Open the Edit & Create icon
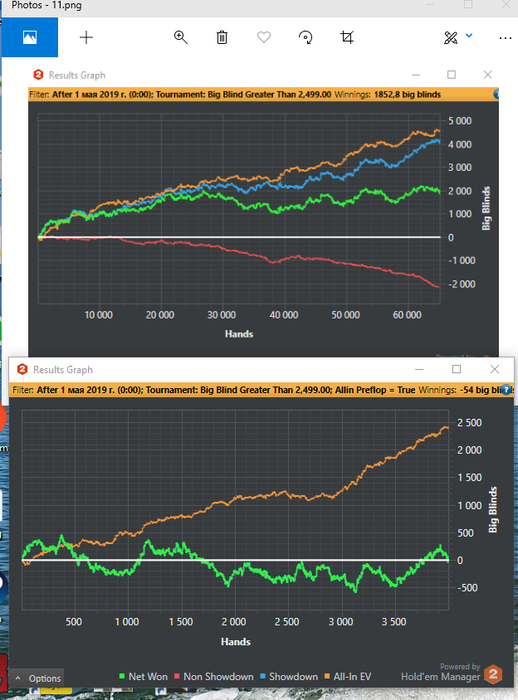The image size is (518, 700). click(x=451, y=38)
